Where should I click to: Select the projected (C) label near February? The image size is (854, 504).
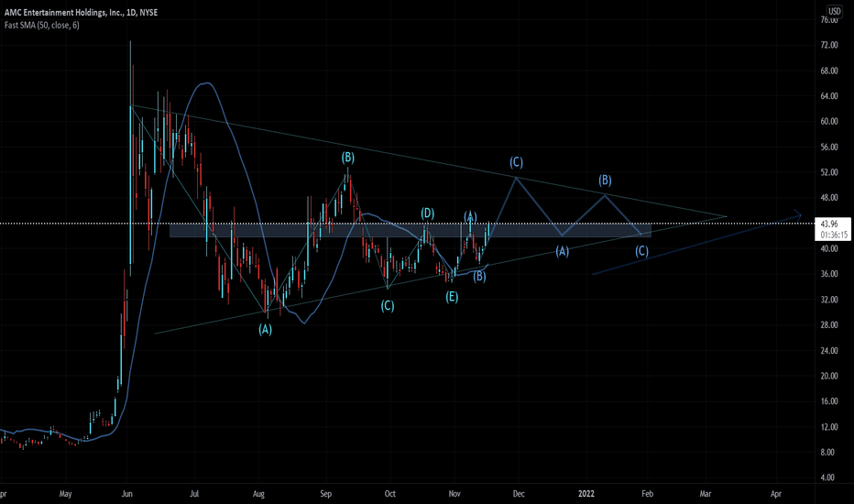click(x=642, y=251)
